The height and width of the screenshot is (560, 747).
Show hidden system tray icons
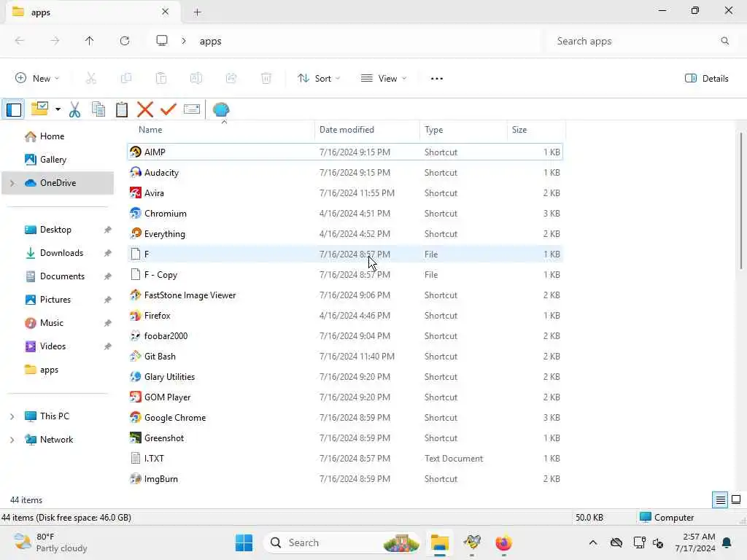point(592,542)
